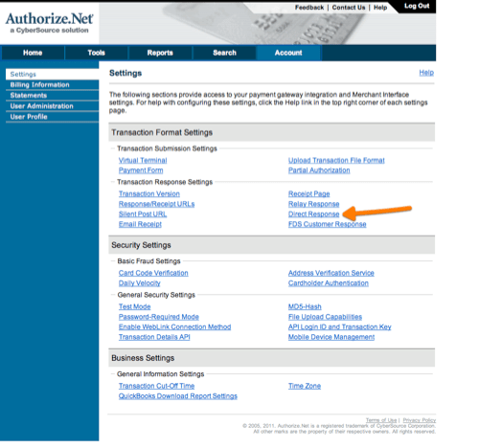Open the Test Mode setting
This screenshot has height=448, width=479.
[134, 306]
